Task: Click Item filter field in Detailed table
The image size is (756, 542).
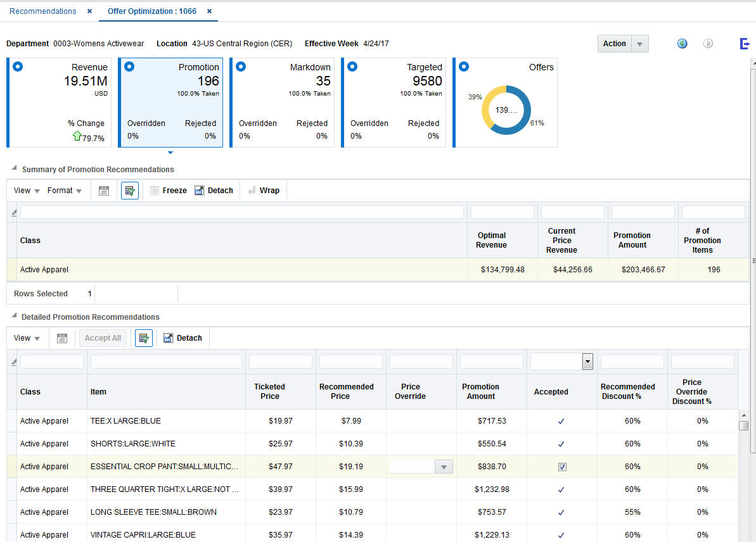Action: pos(166,362)
